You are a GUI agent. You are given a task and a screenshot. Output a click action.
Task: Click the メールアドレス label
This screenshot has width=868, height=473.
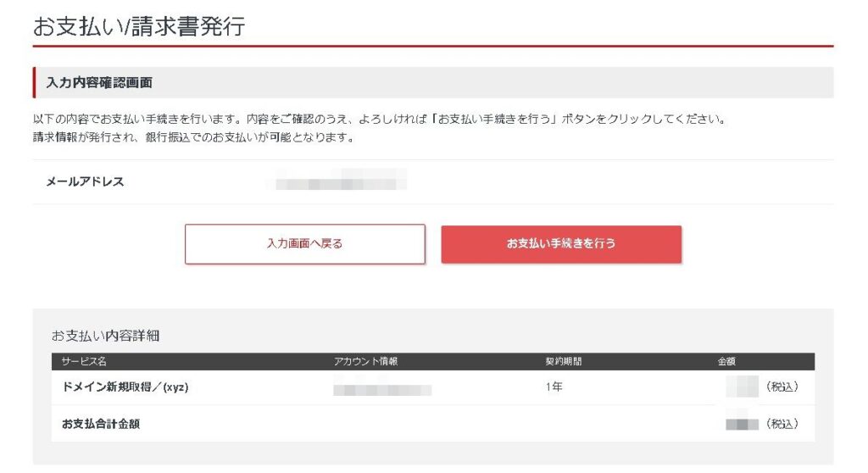[x=85, y=181]
